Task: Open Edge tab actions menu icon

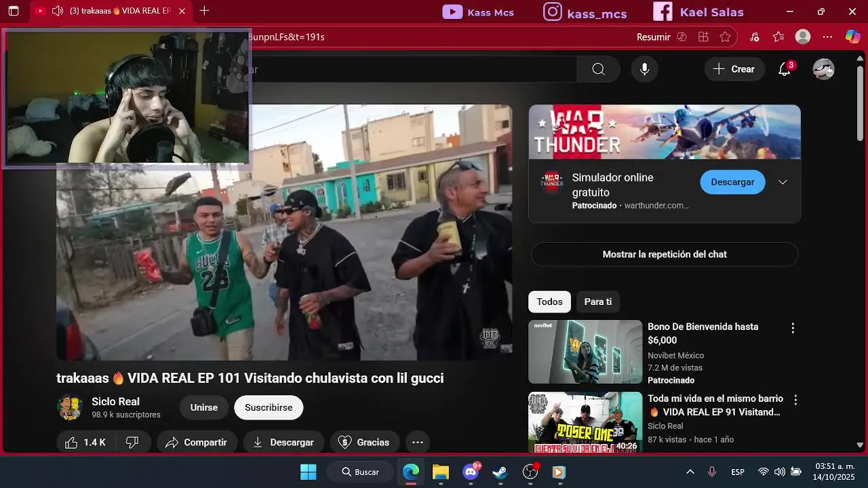Action: [14, 12]
